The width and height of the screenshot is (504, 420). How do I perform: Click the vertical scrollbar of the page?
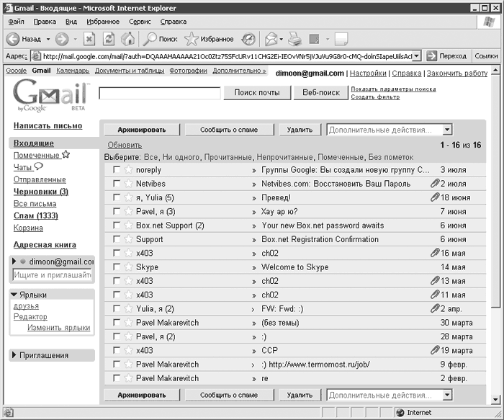(x=496, y=216)
